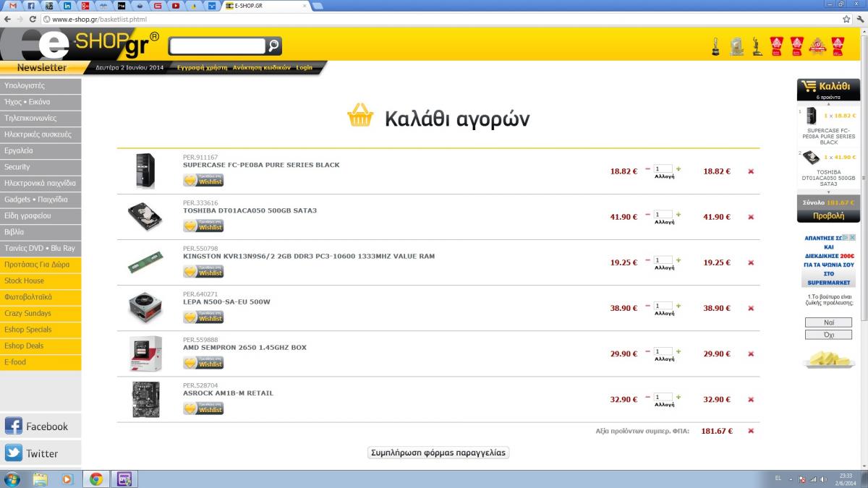Open the Twitter link in sidebar
The height and width of the screenshot is (488, 868).
click(x=41, y=453)
